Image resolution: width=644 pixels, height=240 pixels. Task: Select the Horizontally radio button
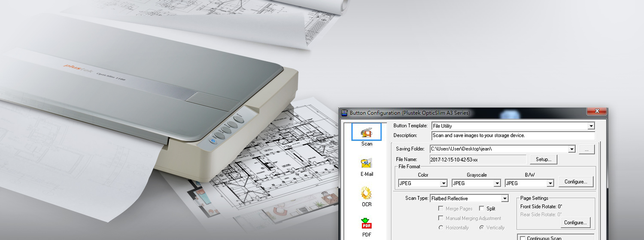pyautogui.click(x=440, y=228)
